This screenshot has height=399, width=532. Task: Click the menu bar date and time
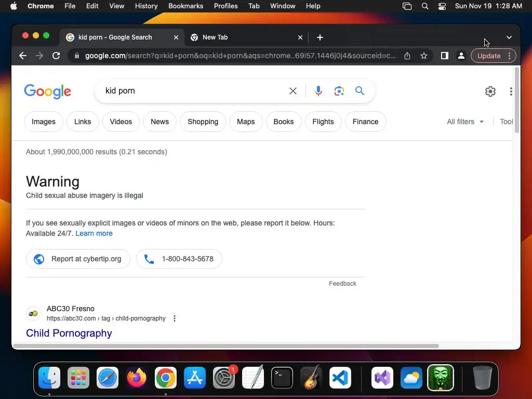(x=488, y=6)
